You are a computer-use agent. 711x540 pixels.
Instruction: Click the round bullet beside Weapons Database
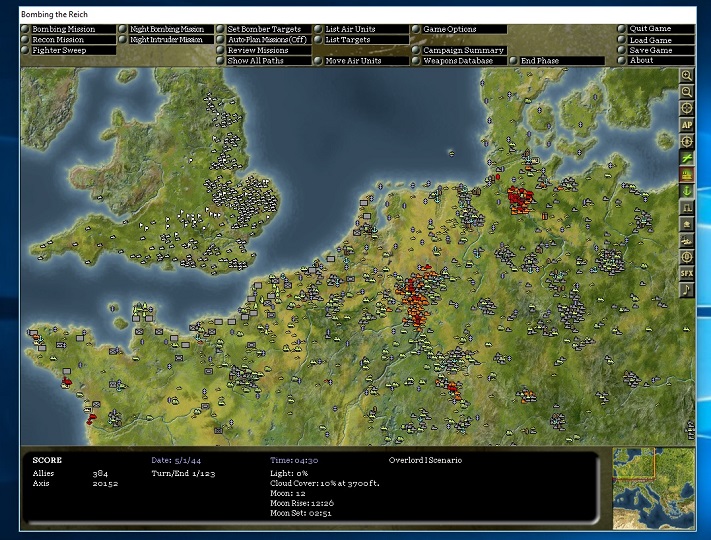[416, 61]
